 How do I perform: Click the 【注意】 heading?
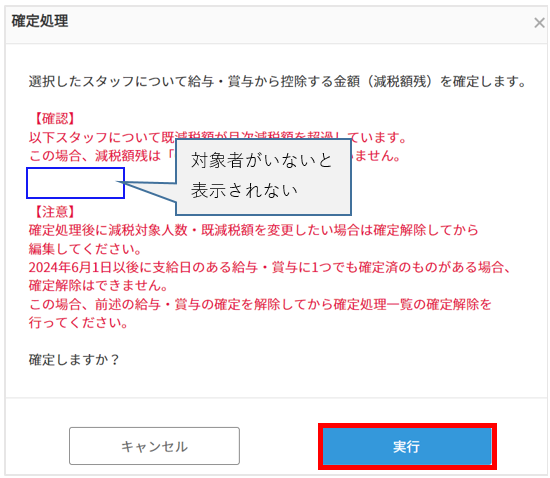pyautogui.click(x=55, y=212)
